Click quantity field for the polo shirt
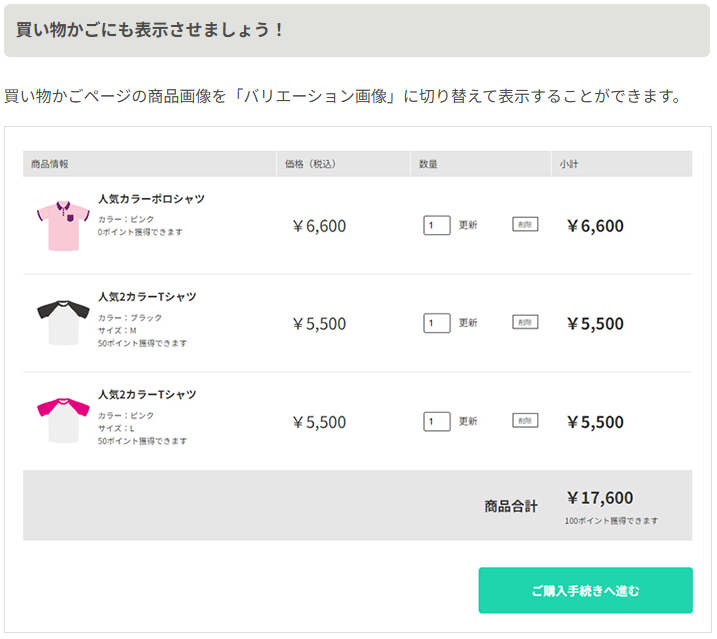 coord(436,225)
